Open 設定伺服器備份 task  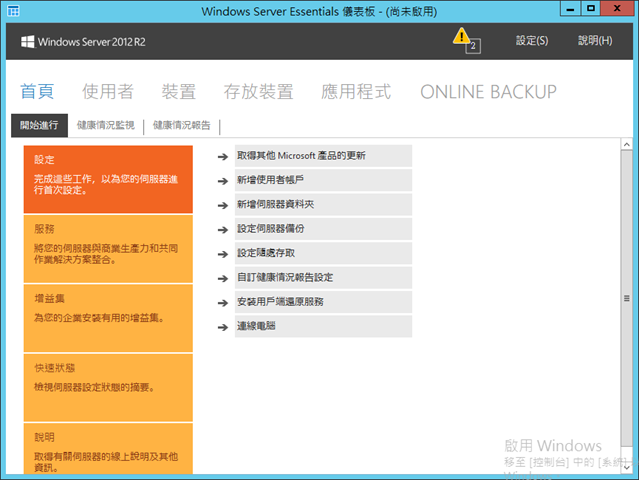tap(323, 229)
